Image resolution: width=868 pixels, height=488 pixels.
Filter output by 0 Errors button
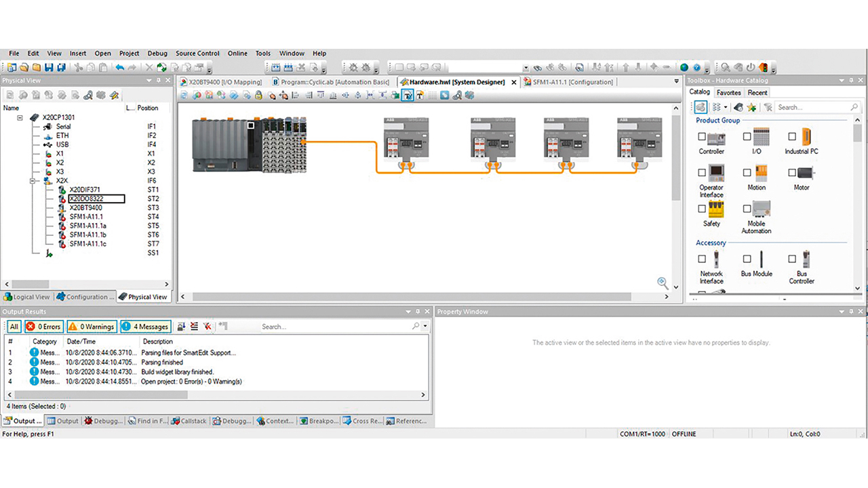44,327
